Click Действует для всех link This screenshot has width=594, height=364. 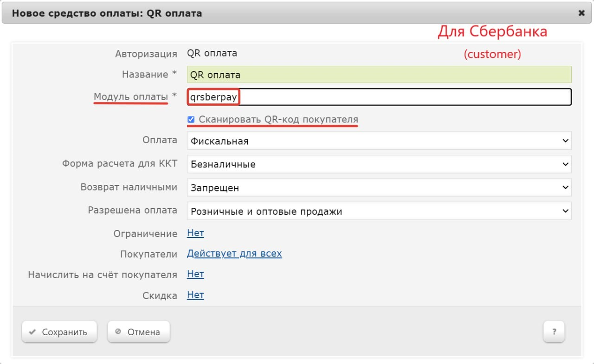[x=234, y=254]
